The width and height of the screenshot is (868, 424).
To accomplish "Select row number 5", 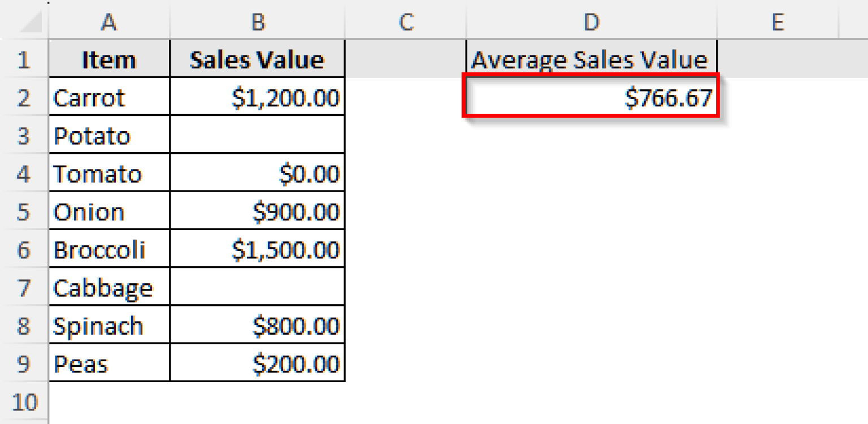I will [x=24, y=211].
